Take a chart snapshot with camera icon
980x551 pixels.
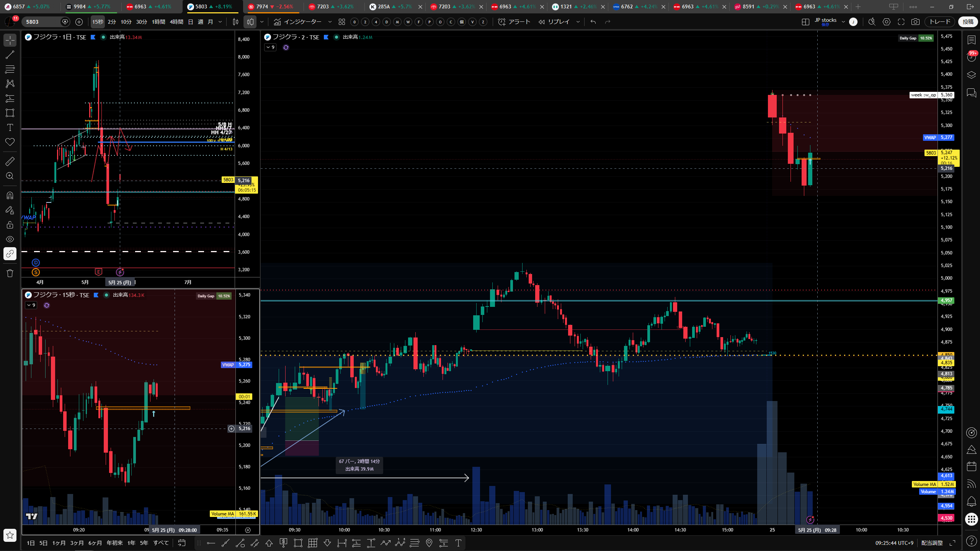915,22
